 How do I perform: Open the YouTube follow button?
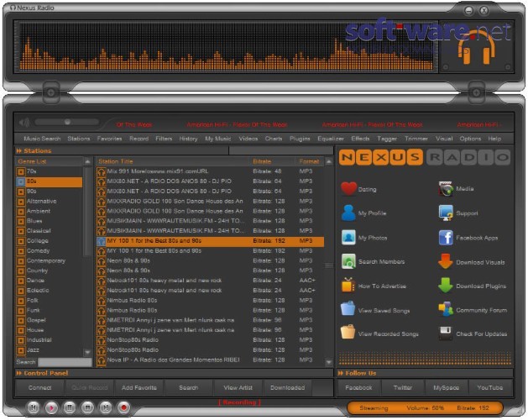(x=490, y=387)
